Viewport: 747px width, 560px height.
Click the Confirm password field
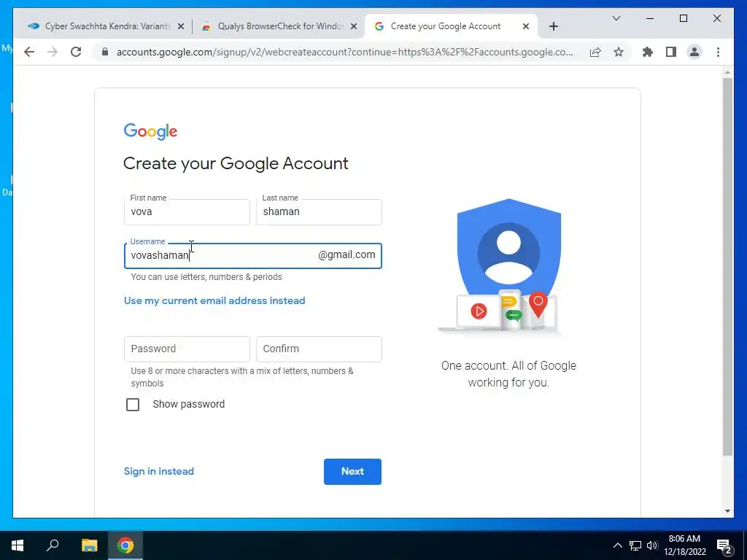[x=319, y=349]
